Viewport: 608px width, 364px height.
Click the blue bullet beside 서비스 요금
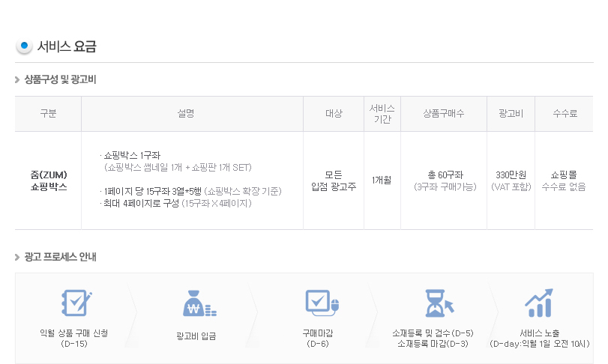24,46
